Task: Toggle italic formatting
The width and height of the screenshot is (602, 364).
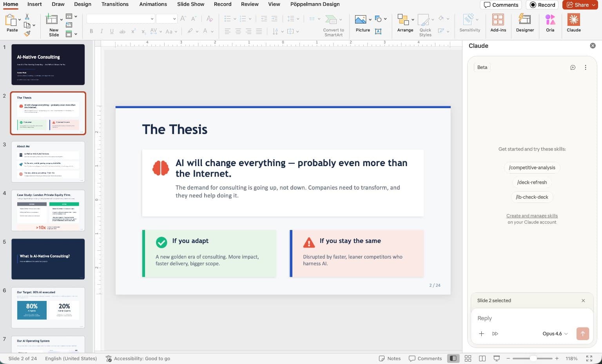Action: coord(102,31)
